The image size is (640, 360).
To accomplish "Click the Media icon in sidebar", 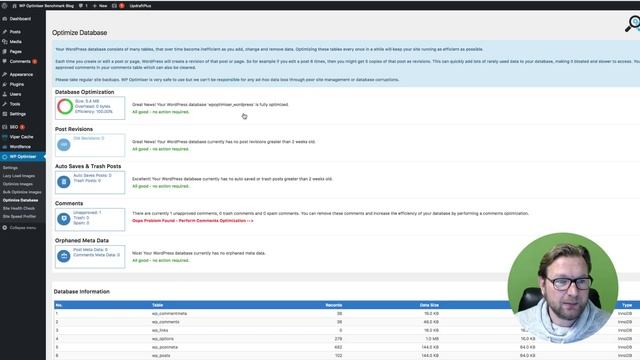I will tap(4, 42).
